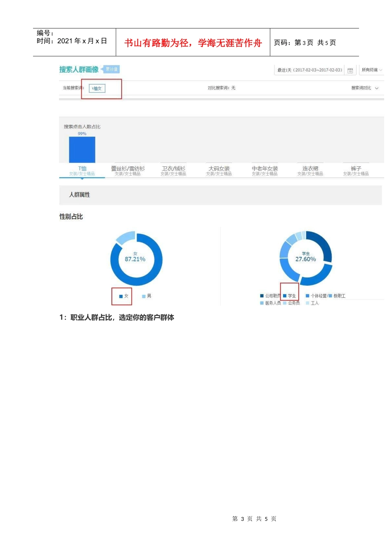This screenshot has width=392, height=555.
Task: Click the 学生 27.60% occupation donut chart
Action: (x=306, y=259)
